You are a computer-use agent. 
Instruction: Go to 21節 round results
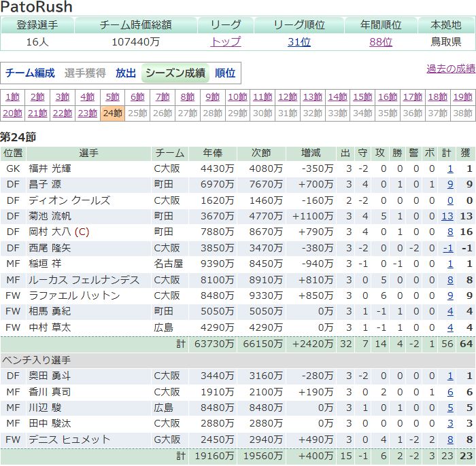pyautogui.click(x=37, y=113)
